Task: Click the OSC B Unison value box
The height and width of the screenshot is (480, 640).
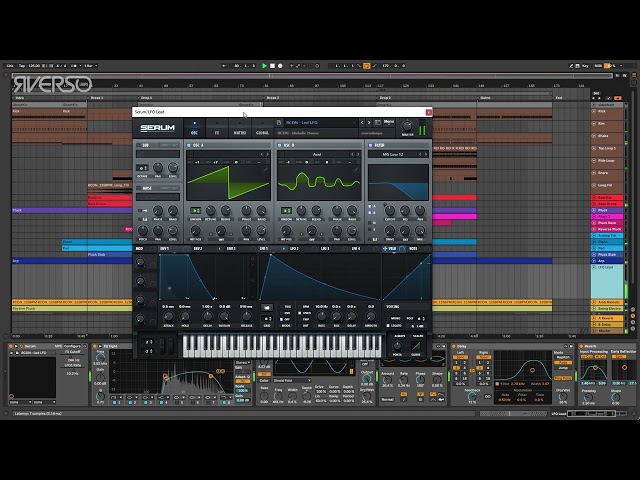Action: click(x=287, y=211)
